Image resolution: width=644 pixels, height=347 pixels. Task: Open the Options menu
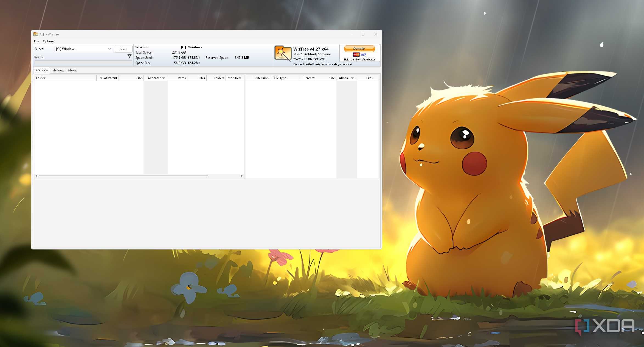[49, 41]
